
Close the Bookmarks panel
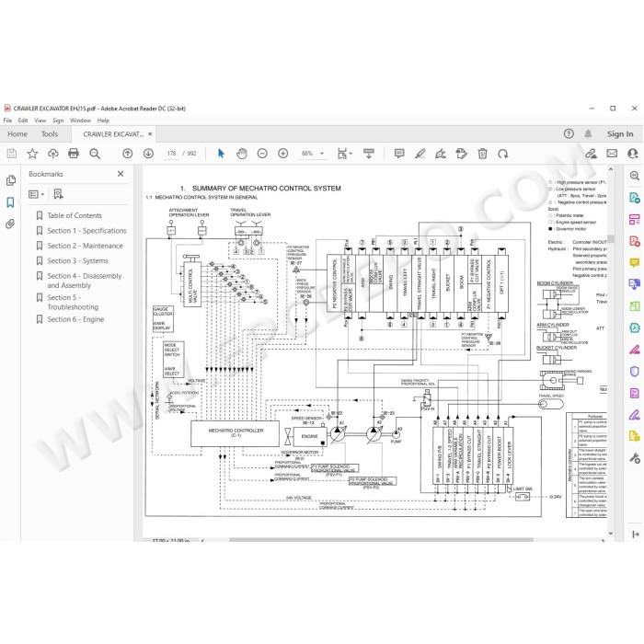tap(121, 174)
